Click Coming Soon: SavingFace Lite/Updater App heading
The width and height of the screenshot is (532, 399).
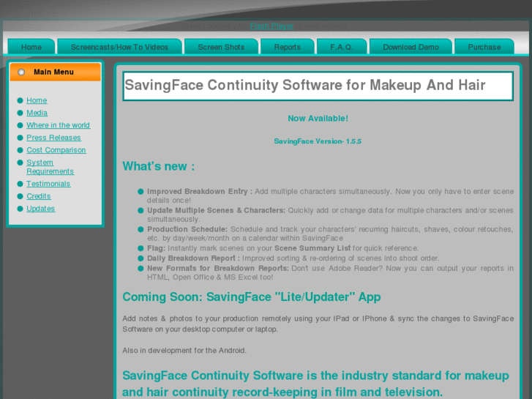click(x=252, y=297)
